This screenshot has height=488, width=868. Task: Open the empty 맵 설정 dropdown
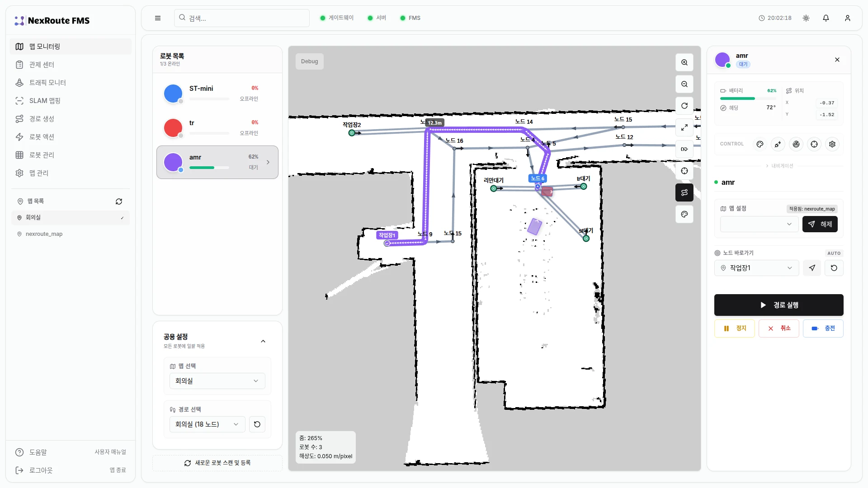[x=759, y=224]
